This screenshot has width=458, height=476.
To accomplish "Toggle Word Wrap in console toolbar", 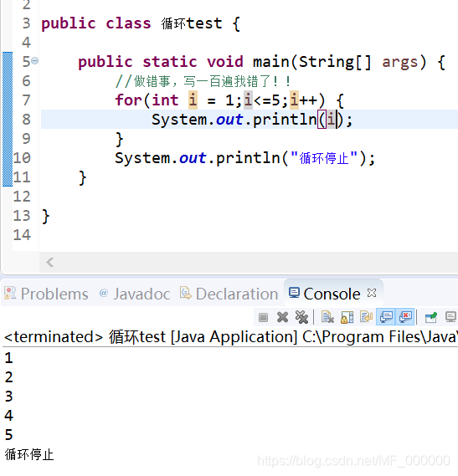I will point(366,317).
